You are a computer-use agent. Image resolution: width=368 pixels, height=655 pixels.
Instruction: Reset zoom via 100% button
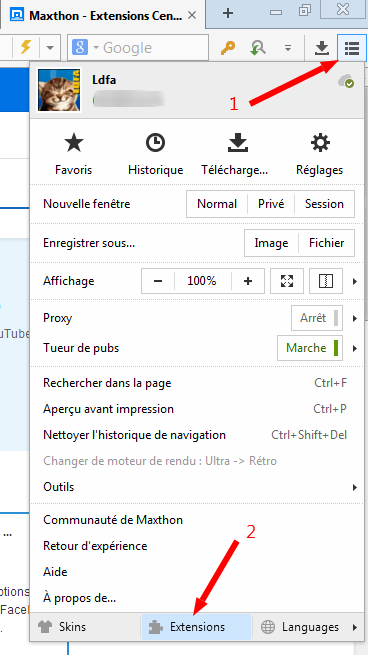coord(202,281)
